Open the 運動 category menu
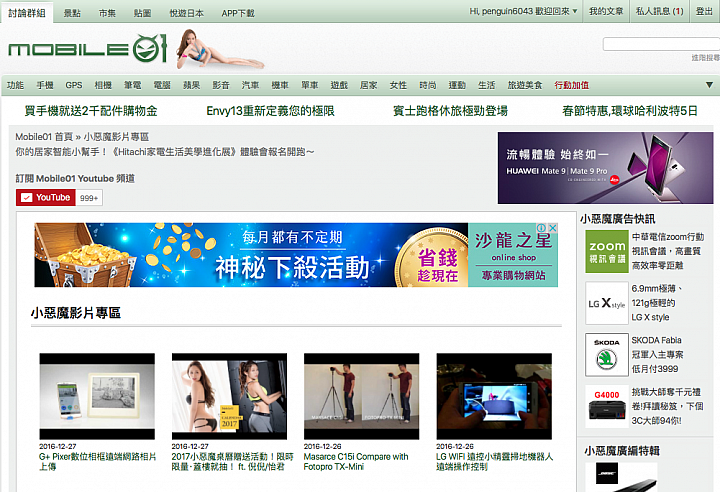 click(x=457, y=85)
